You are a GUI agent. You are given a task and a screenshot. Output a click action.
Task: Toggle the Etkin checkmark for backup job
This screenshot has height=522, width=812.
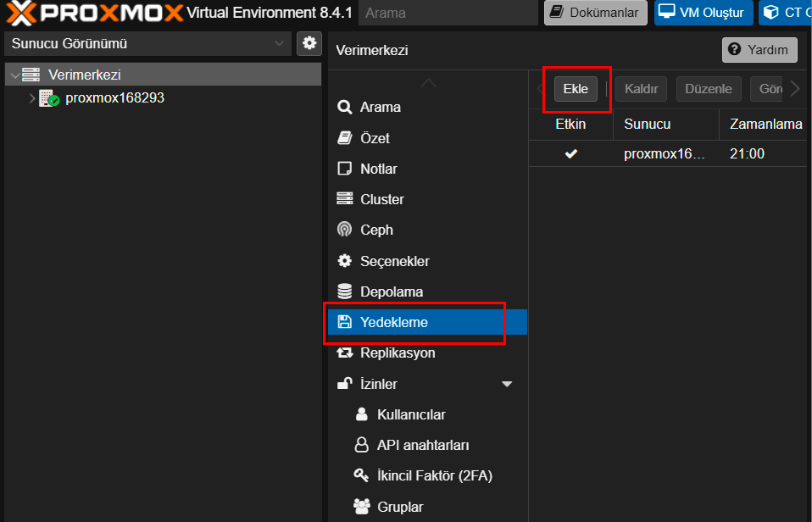[570, 153]
